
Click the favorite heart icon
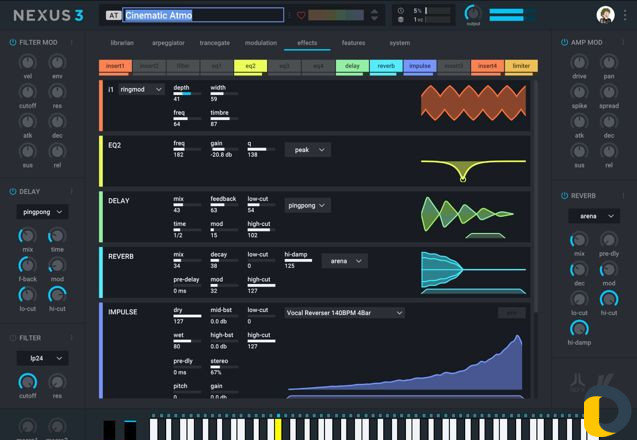click(x=301, y=15)
